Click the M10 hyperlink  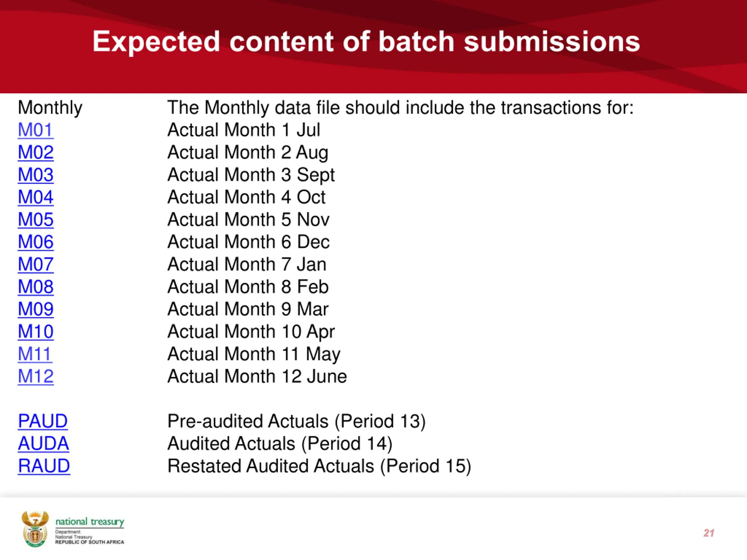click(x=36, y=331)
